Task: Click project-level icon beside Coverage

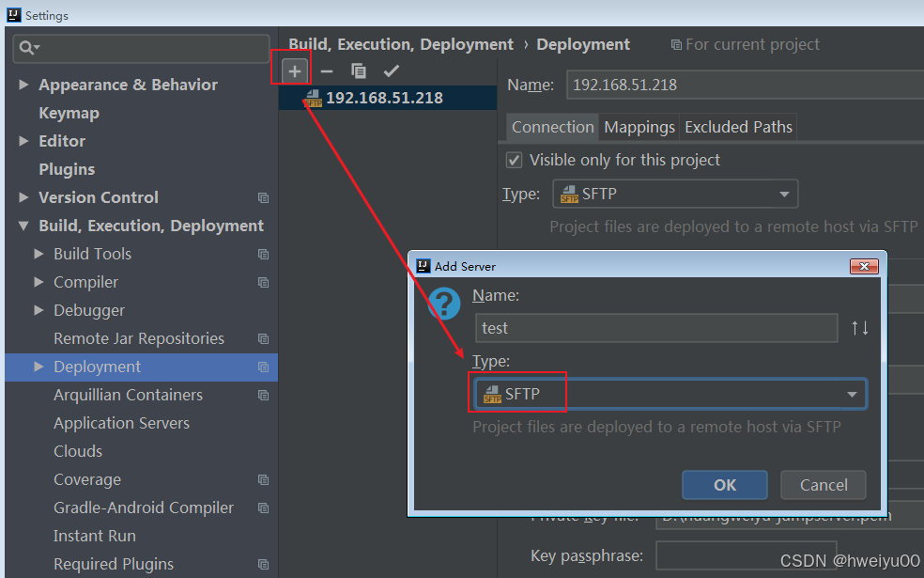Action: pos(264,480)
